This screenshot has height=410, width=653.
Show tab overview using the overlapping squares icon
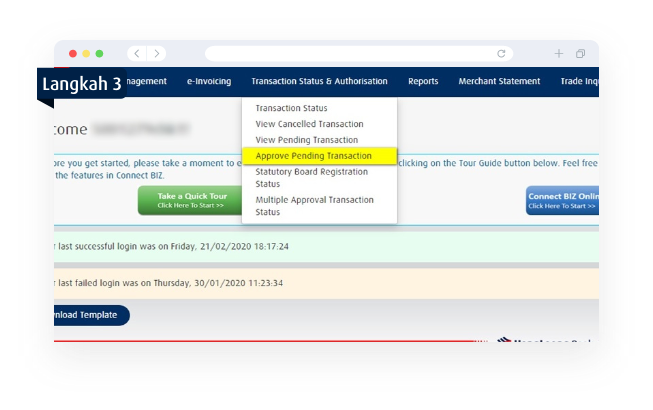[x=581, y=53]
